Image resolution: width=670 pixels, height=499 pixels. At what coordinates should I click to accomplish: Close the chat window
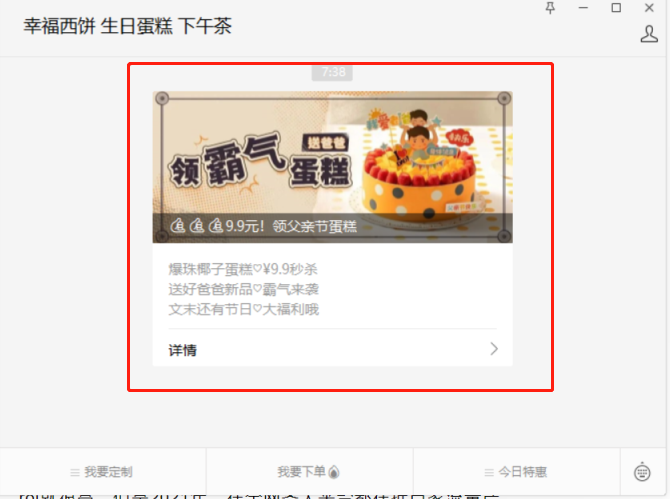649,8
